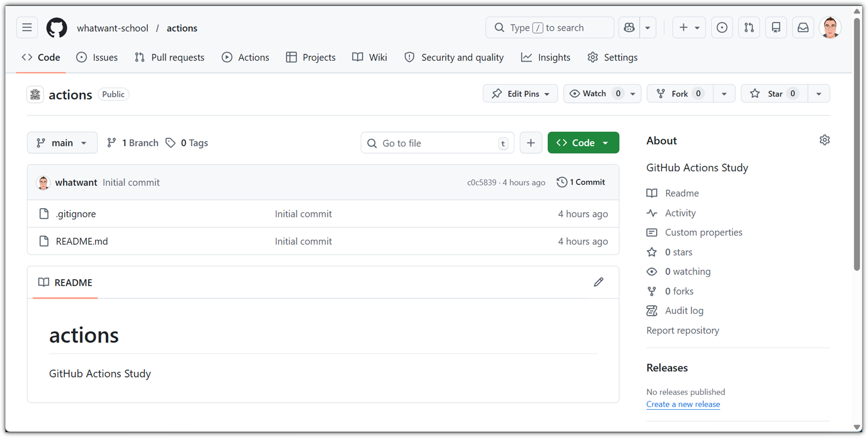The height and width of the screenshot is (438, 868).
Task: Open the About settings gear icon
Action: point(825,140)
